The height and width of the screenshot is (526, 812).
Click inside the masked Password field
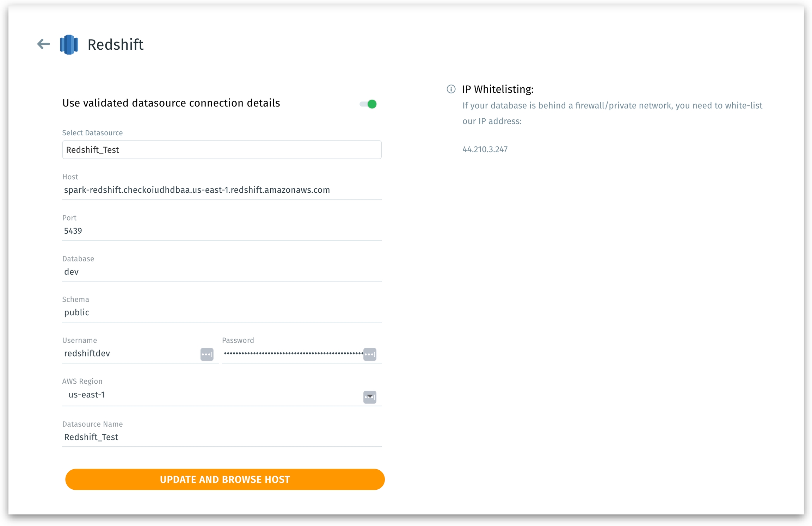[293, 354]
